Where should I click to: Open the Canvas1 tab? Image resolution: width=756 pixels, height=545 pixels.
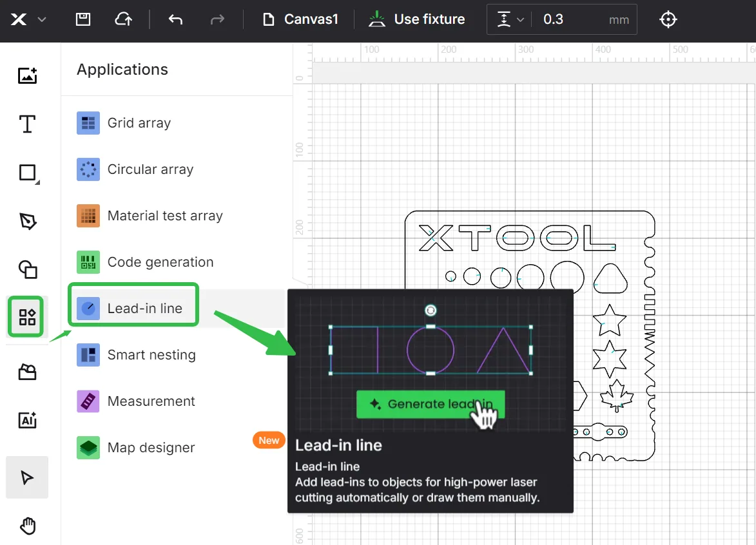[x=300, y=19]
